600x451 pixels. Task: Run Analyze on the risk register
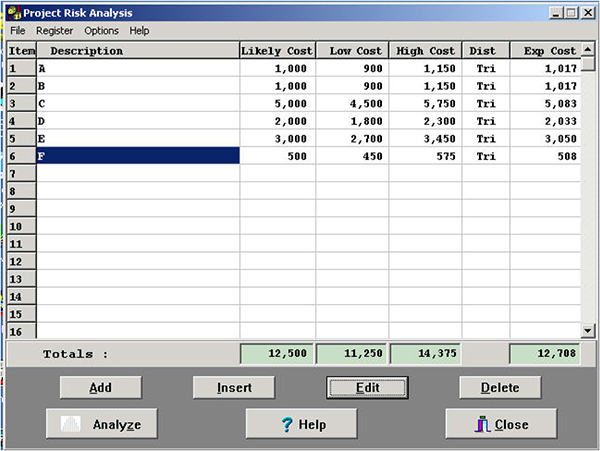click(102, 423)
